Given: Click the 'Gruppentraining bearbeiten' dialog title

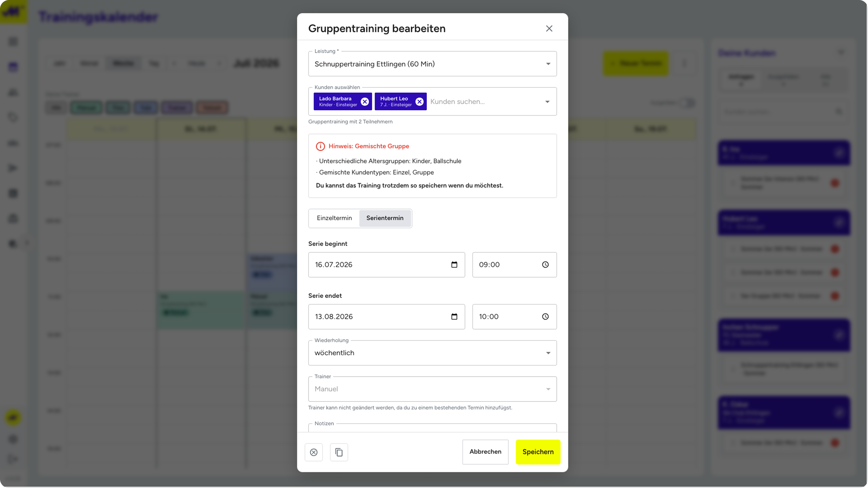Looking at the screenshot, I should (x=377, y=29).
